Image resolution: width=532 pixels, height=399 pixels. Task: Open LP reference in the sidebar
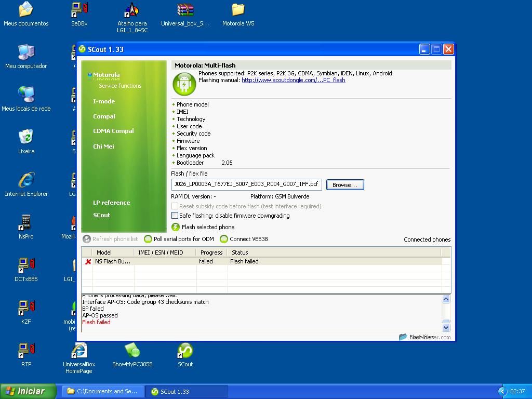(111, 203)
